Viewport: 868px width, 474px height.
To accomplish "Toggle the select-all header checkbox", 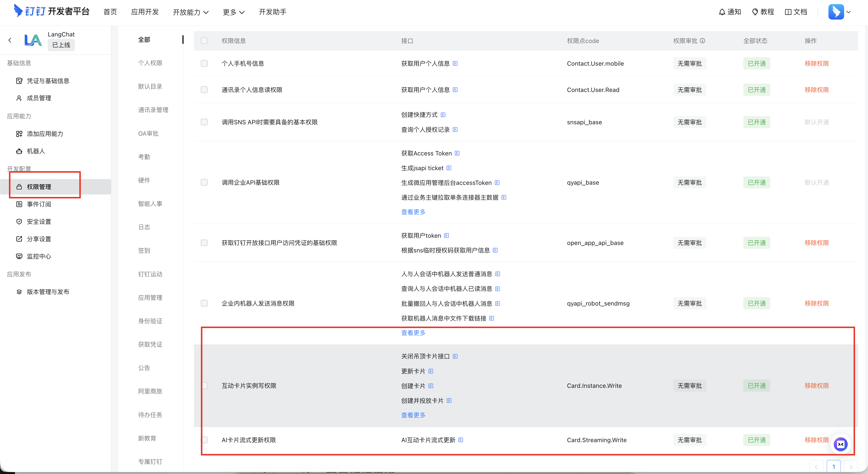I will (x=204, y=41).
